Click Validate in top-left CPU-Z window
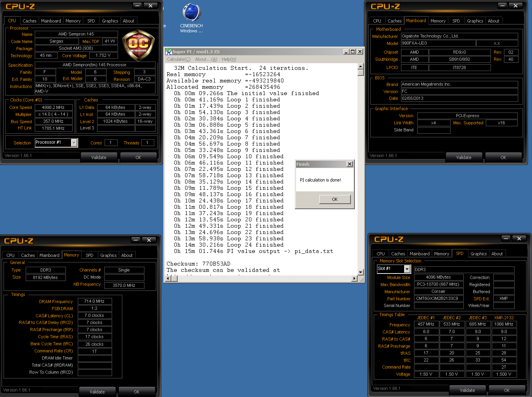This screenshot has width=532, height=397. pyautogui.click(x=99, y=157)
